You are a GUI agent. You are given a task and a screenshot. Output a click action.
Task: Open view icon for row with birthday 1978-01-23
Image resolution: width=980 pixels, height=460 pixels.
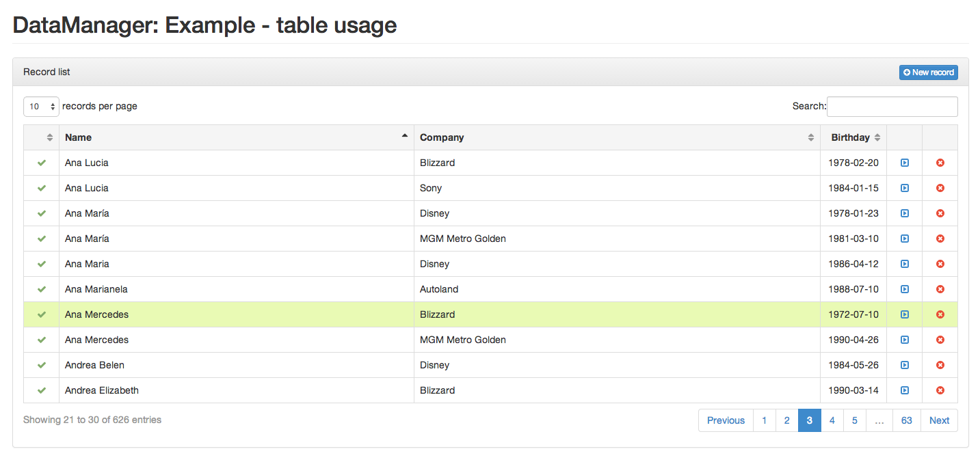click(904, 213)
